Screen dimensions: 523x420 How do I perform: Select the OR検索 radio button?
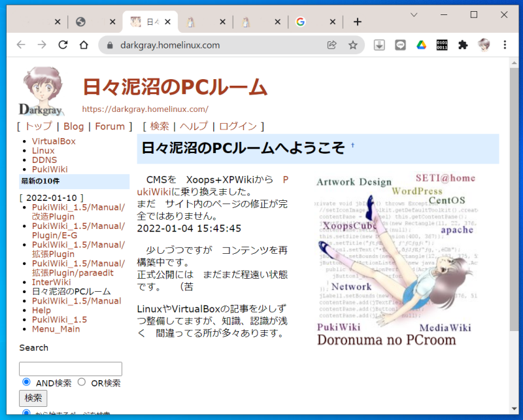81,382
